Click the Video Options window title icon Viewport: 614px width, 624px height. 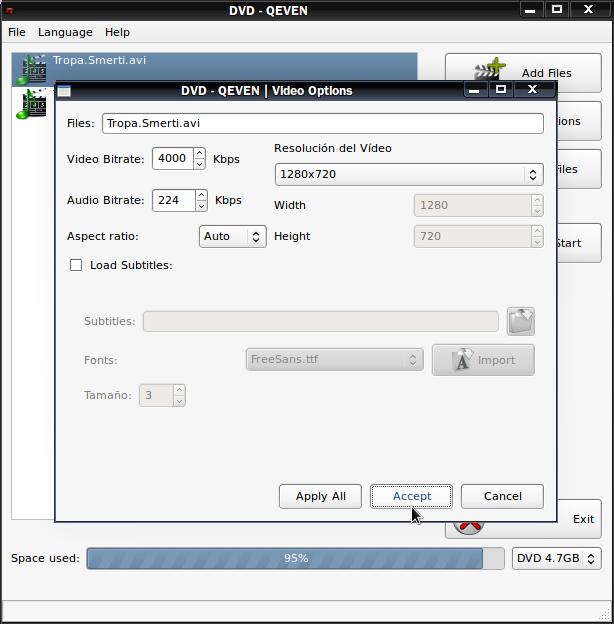[64, 91]
